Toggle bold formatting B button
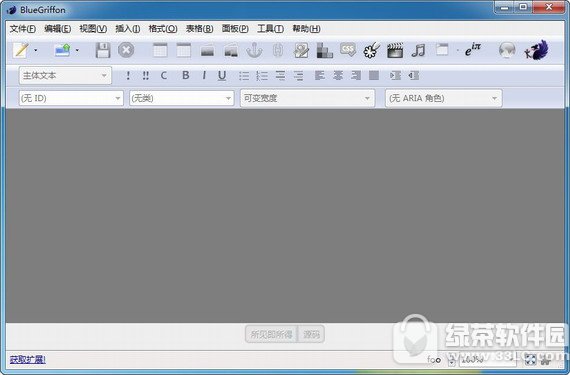The image size is (570, 375). tap(185, 75)
